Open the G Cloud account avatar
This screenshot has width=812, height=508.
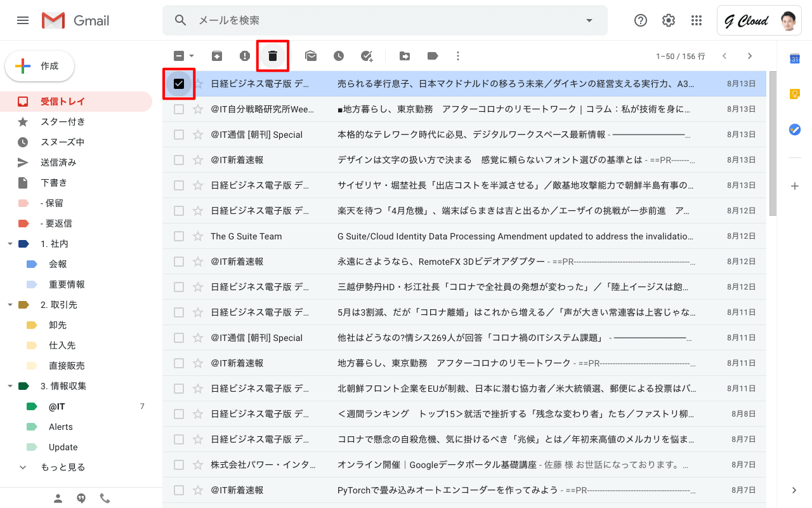[788, 20]
